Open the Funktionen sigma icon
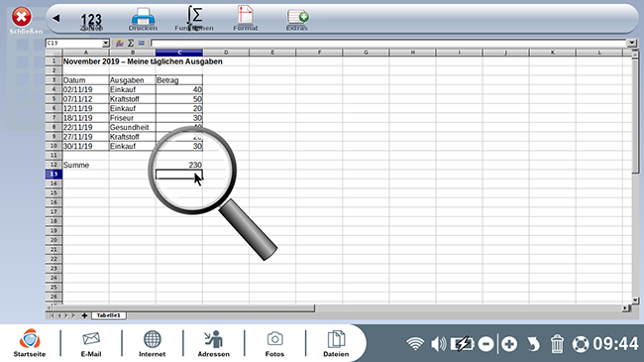 pyautogui.click(x=194, y=18)
